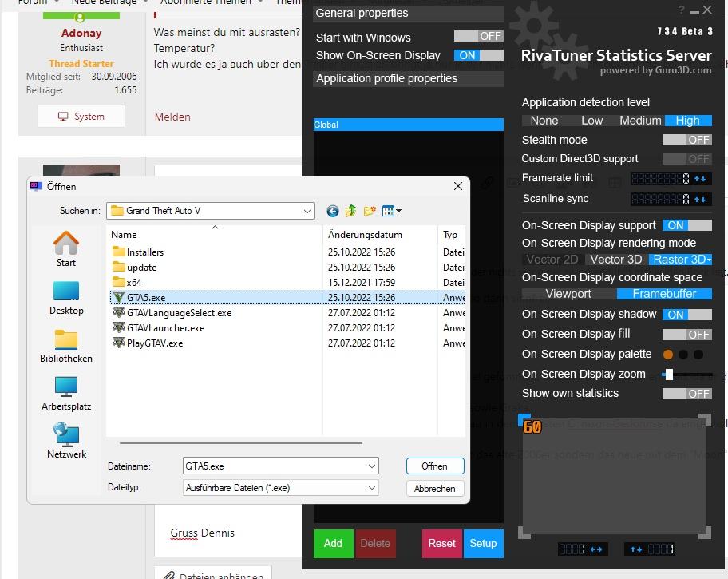This screenshot has width=728, height=579.
Task: Select the Start home icon in places bar
Action: pyautogui.click(x=66, y=249)
